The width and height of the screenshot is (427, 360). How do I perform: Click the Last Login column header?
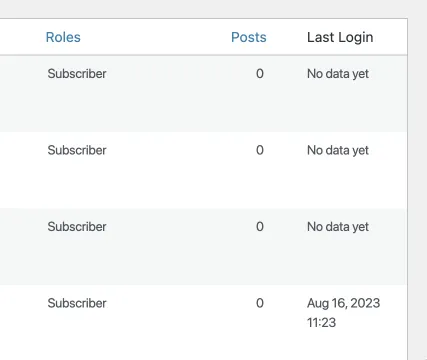340,38
